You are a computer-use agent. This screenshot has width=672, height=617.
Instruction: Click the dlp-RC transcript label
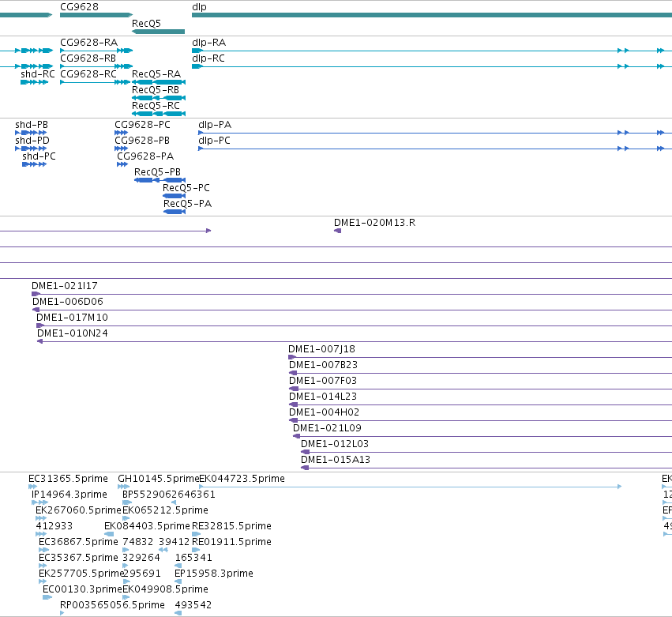(x=208, y=58)
